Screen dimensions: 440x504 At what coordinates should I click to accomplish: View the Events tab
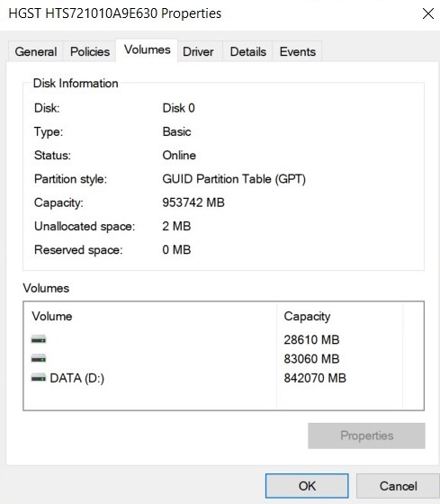point(297,51)
